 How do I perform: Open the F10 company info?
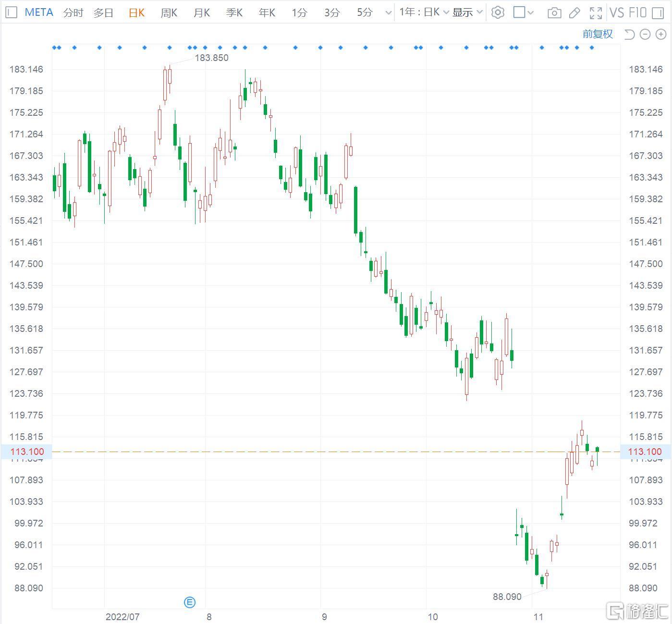(638, 12)
